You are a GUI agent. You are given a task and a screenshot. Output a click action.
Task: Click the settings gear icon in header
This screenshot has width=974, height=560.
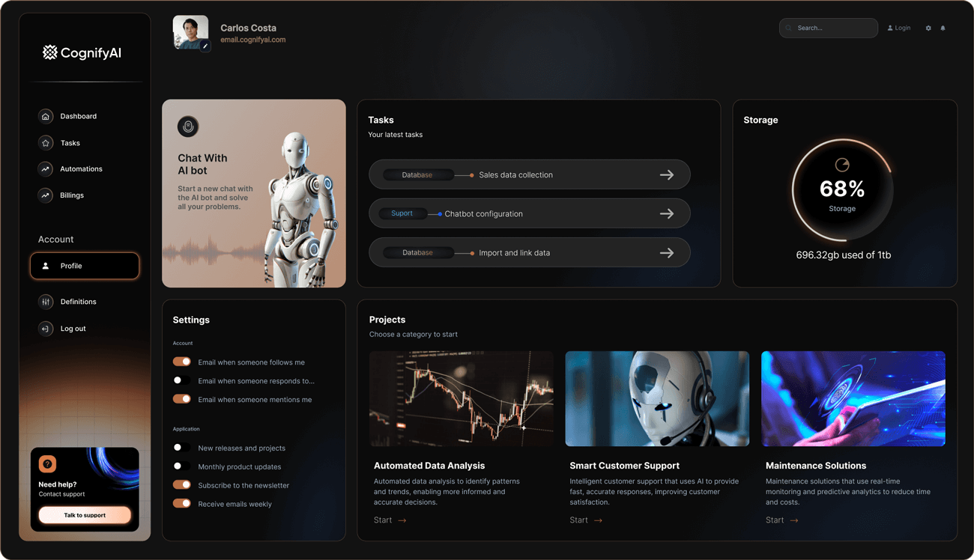pyautogui.click(x=928, y=28)
